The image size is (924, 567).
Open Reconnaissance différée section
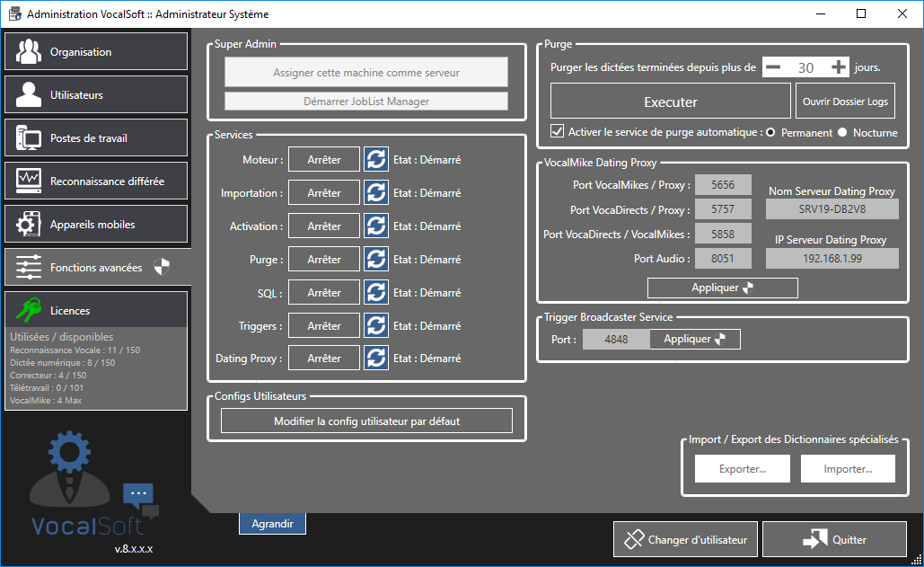[x=96, y=181]
